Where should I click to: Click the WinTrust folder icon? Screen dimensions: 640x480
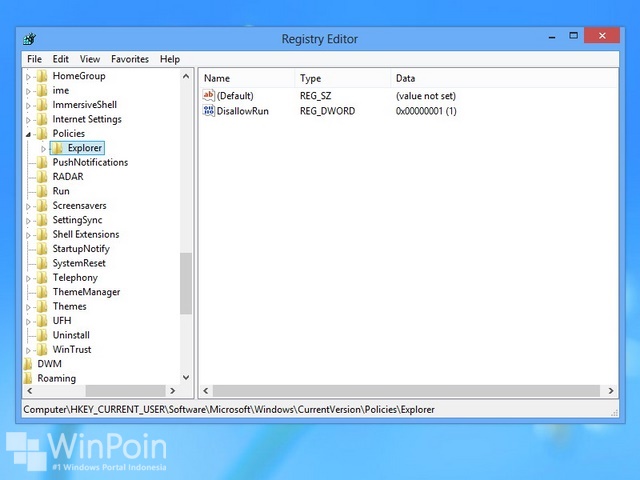(42, 349)
